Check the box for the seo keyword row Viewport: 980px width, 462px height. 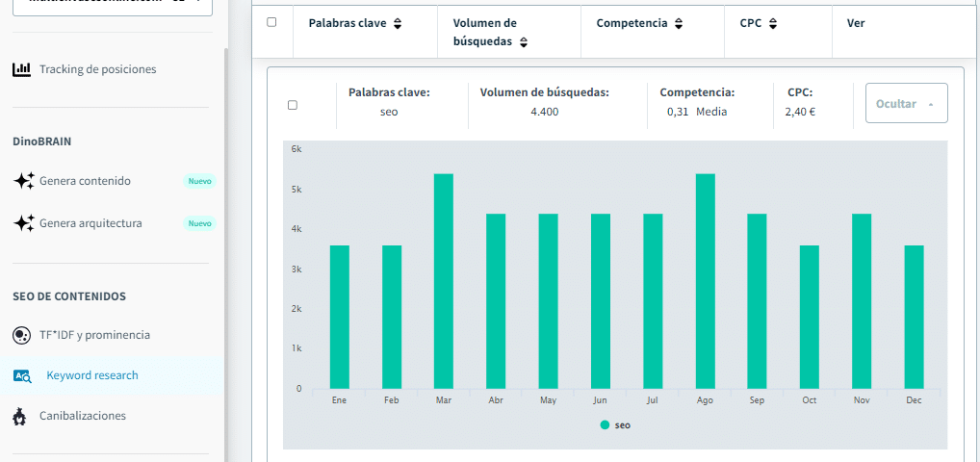pos(293,105)
